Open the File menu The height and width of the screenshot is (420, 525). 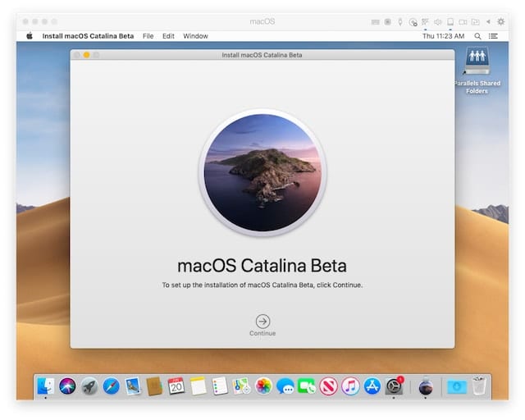148,36
